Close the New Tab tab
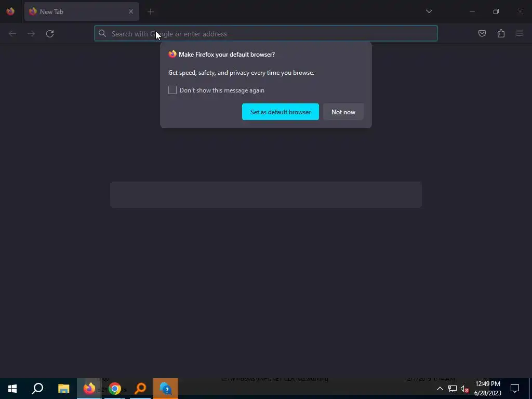Viewport: 532px width, 399px height. click(x=130, y=11)
